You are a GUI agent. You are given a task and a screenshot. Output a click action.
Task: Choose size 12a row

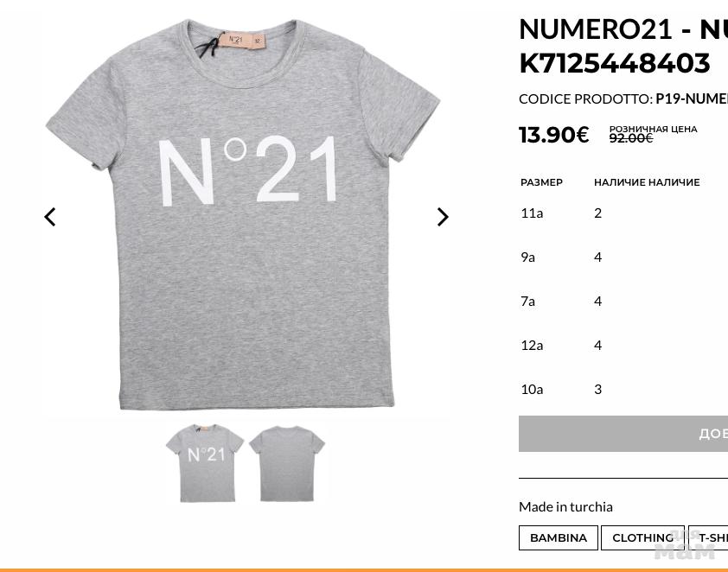[x=532, y=345]
